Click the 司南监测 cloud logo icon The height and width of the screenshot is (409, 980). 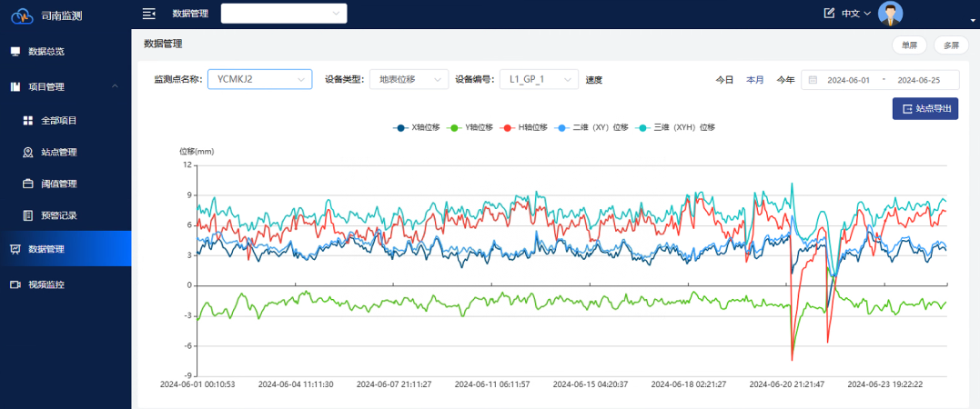click(x=22, y=15)
